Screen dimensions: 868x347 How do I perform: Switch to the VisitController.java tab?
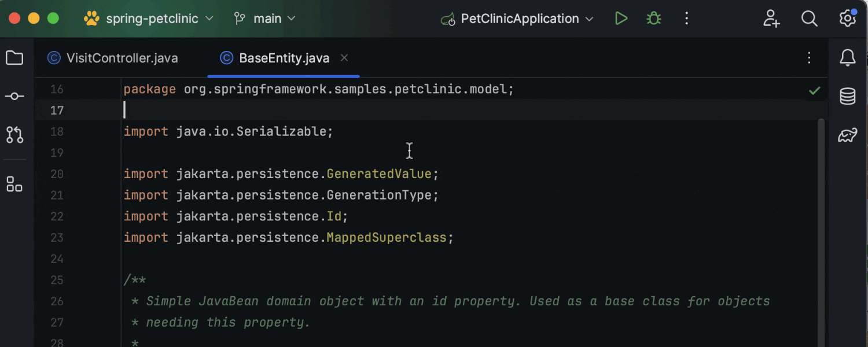(113, 58)
